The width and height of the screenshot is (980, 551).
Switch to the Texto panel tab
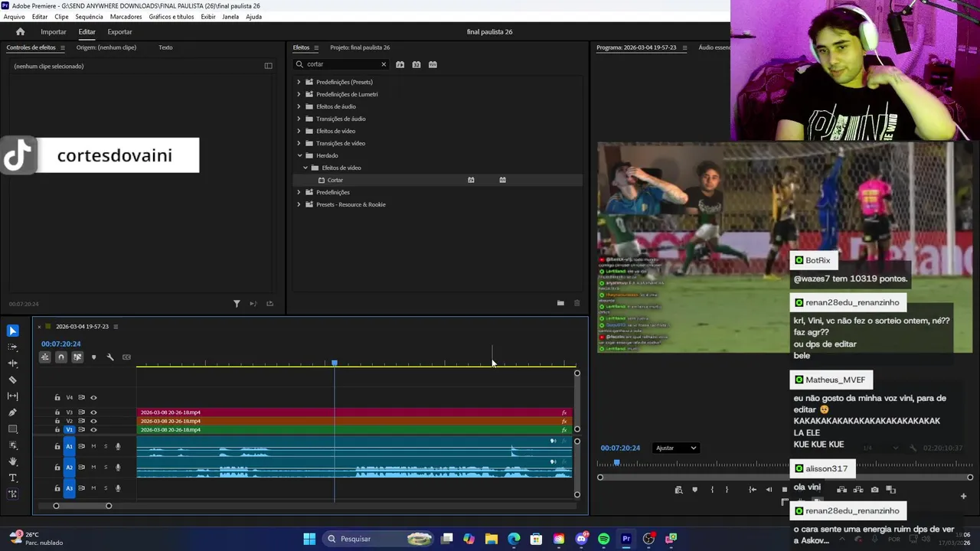pos(165,47)
